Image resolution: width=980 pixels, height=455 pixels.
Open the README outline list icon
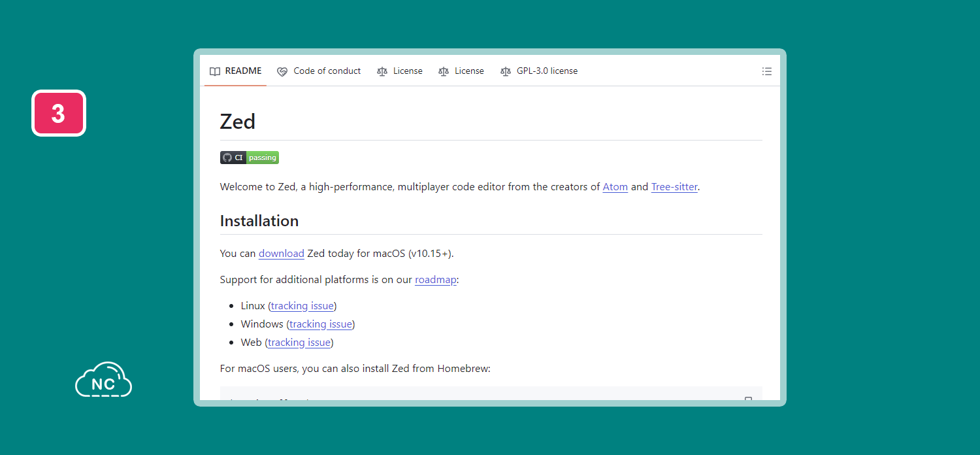[766, 71]
